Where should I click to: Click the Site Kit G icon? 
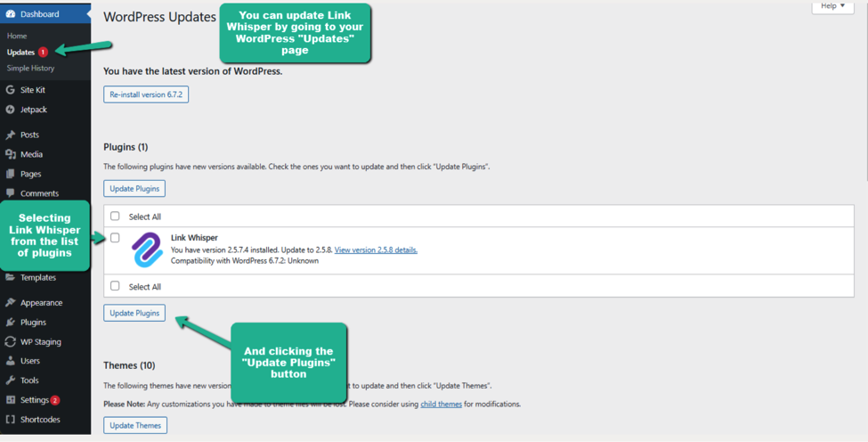pyautogui.click(x=10, y=90)
